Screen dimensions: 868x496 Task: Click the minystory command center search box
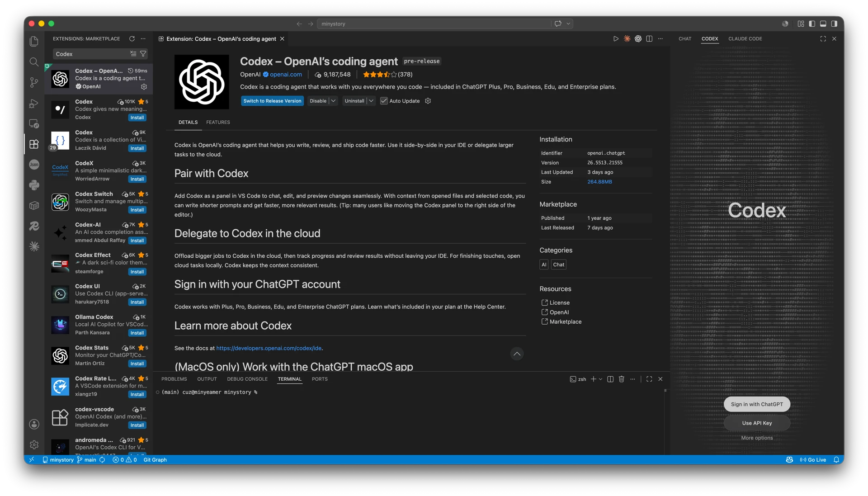434,24
